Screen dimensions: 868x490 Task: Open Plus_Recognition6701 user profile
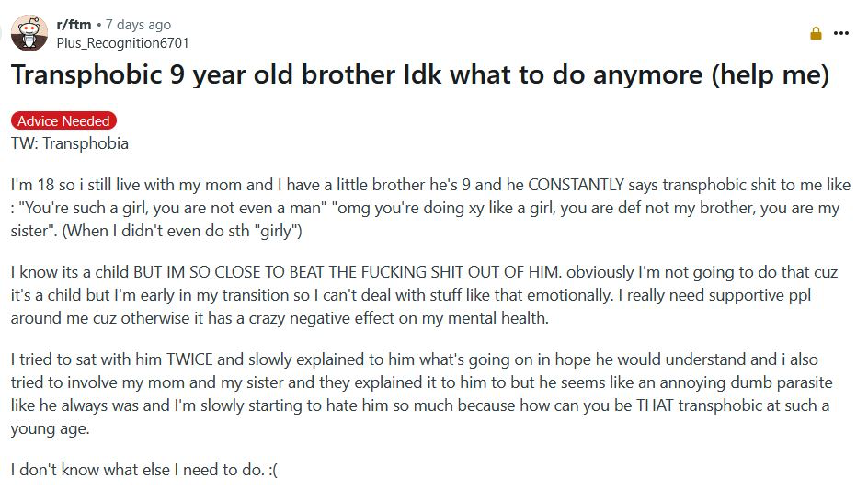[122, 43]
